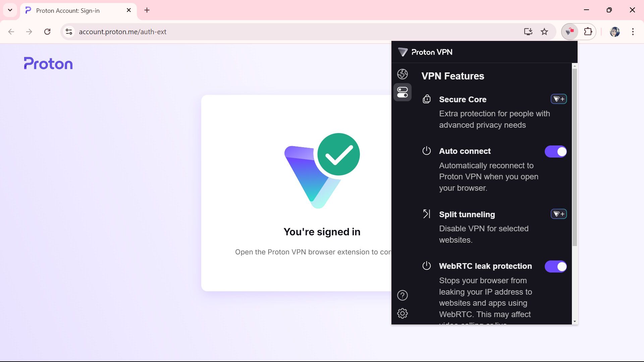
Task: Open Proton VPN settings gear icon
Action: (402, 313)
